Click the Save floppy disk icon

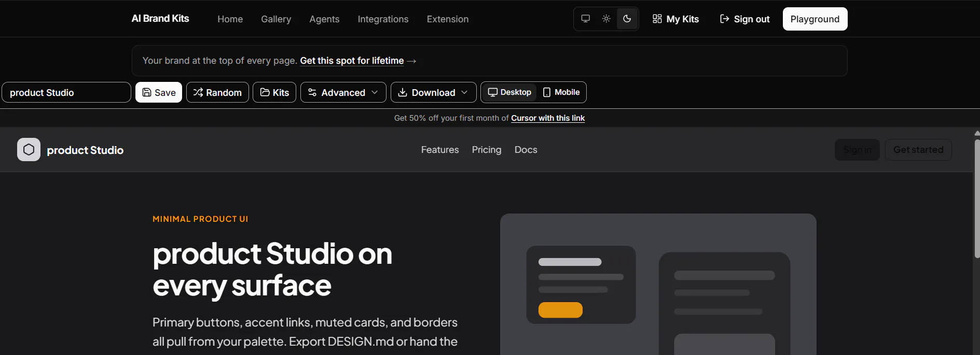(147, 92)
